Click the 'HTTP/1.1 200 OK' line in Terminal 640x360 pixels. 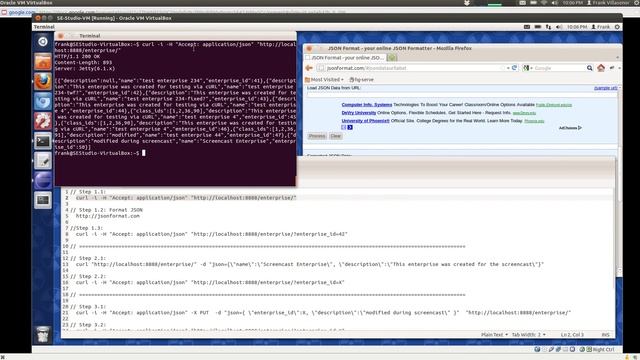click(77, 56)
